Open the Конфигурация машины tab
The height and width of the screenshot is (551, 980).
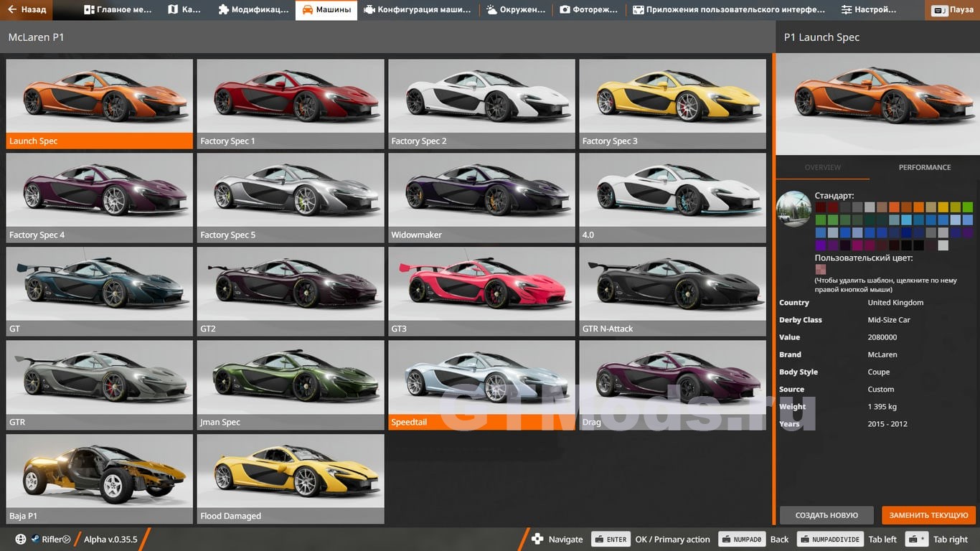[x=418, y=10]
